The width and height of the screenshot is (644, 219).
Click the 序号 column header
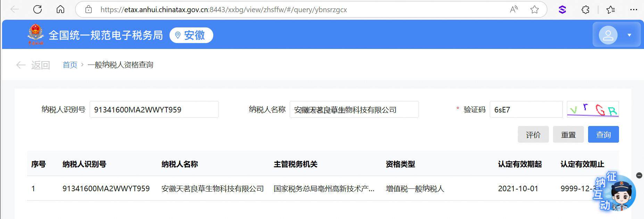pos(39,164)
